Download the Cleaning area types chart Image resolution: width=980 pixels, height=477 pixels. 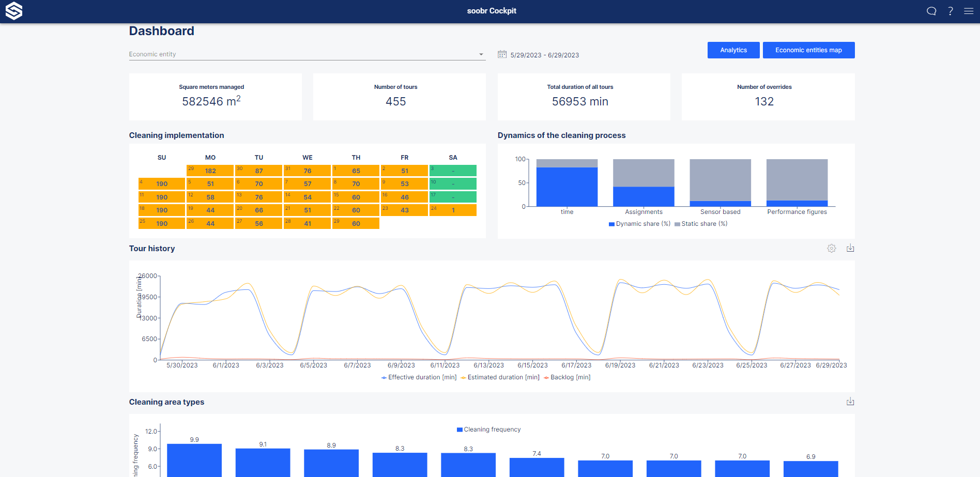pos(850,402)
